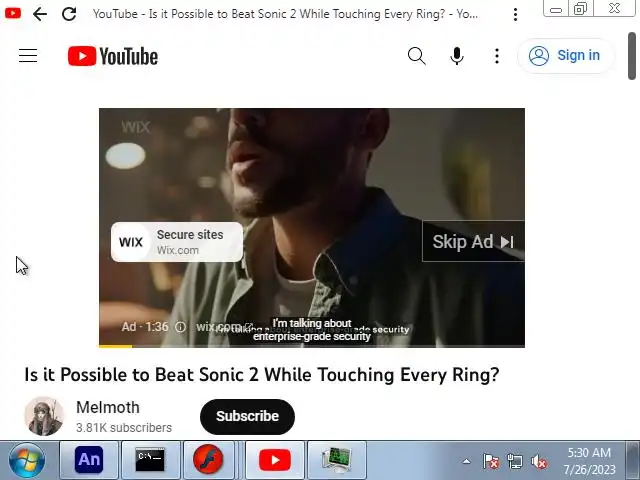Switch to the YouTube taskbar app

pos(275,460)
